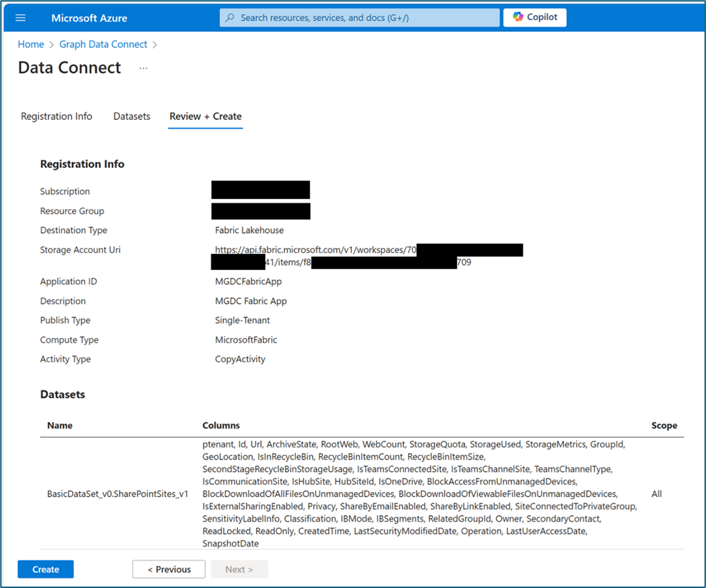Viewport: 706px width, 588px height.
Task: Click the Activity Type label
Action: coord(66,359)
